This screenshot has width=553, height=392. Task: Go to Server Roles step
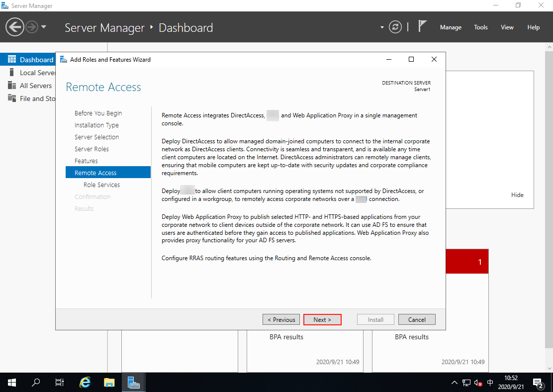92,149
